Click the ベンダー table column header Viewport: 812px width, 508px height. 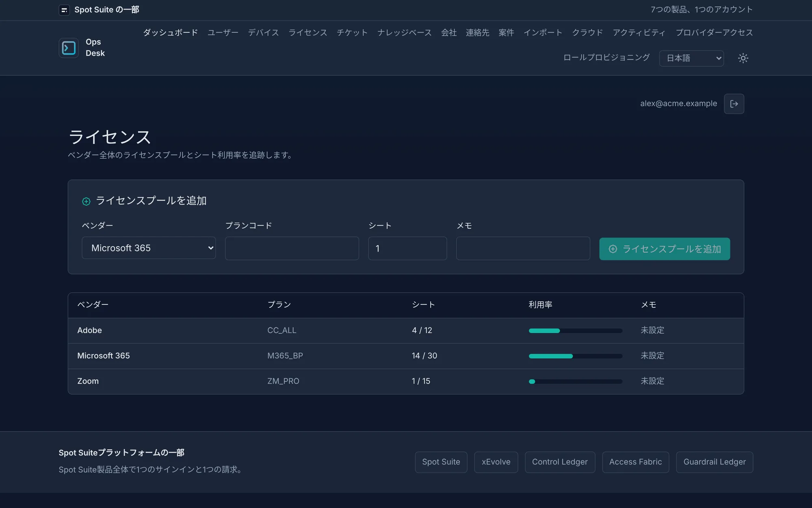[93, 305]
